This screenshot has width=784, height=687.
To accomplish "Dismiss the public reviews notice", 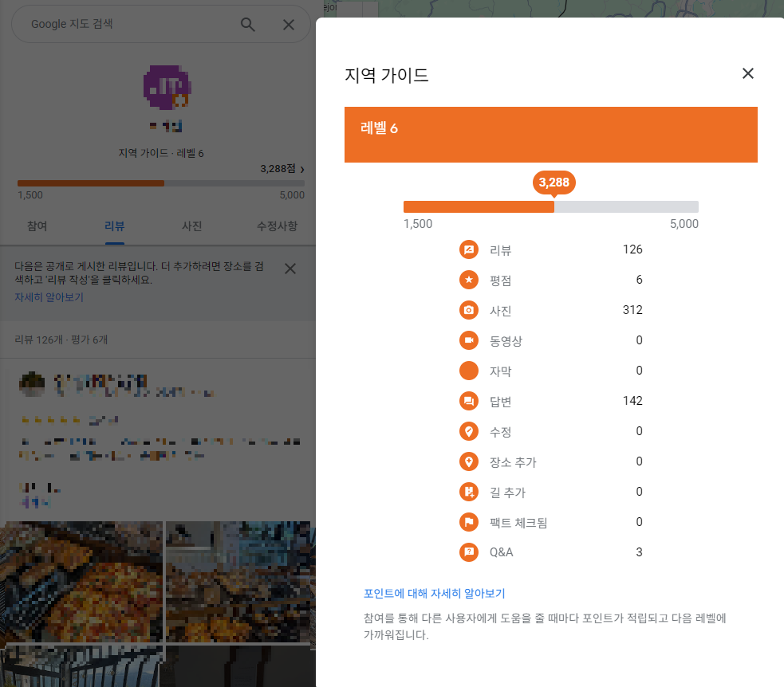I will pyautogui.click(x=290, y=269).
